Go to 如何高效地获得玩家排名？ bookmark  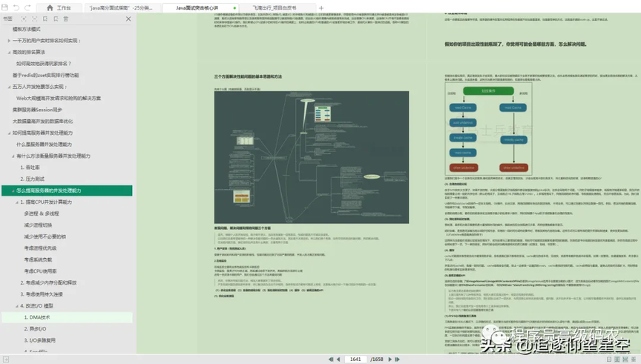[44, 64]
